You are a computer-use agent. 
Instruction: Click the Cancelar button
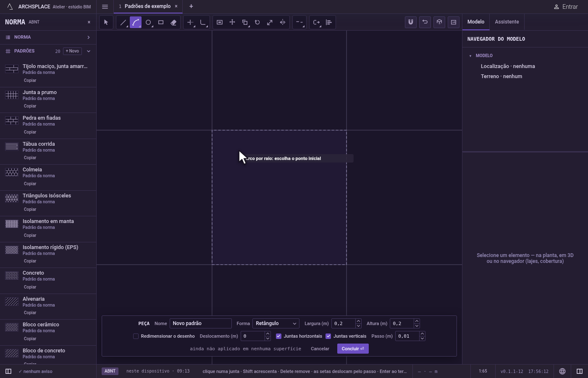(x=320, y=349)
